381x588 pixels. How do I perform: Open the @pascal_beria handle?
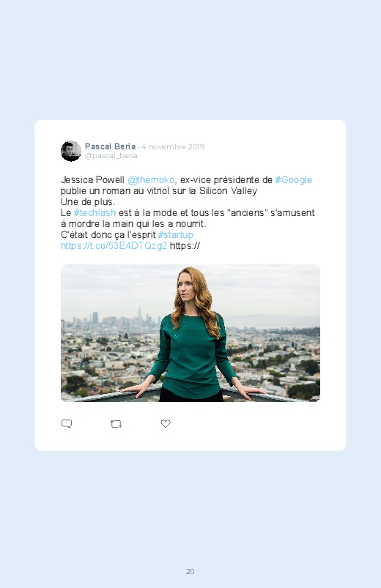111,156
